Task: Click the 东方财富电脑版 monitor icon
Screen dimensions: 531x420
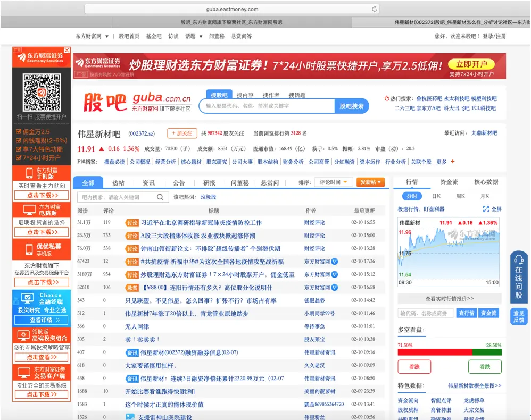Action: pos(29,210)
